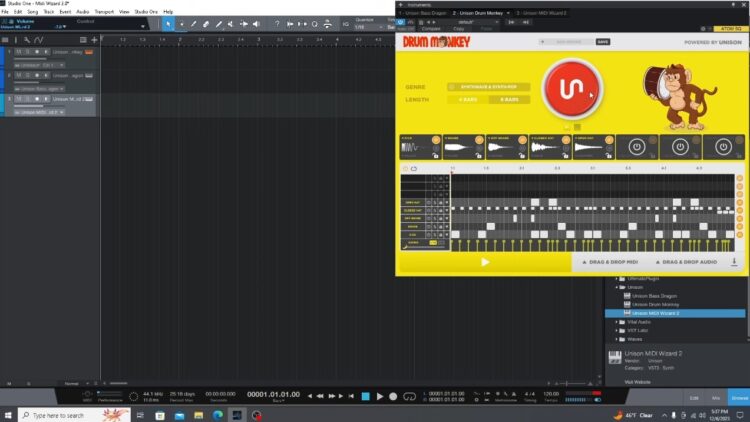Select the Arrow tool in Studio One toolbar
Image resolution: width=750 pixels, height=422 pixels.
coord(168,24)
